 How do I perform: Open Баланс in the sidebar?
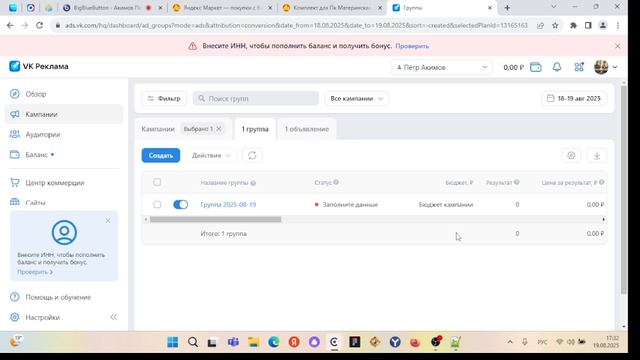tap(37, 155)
